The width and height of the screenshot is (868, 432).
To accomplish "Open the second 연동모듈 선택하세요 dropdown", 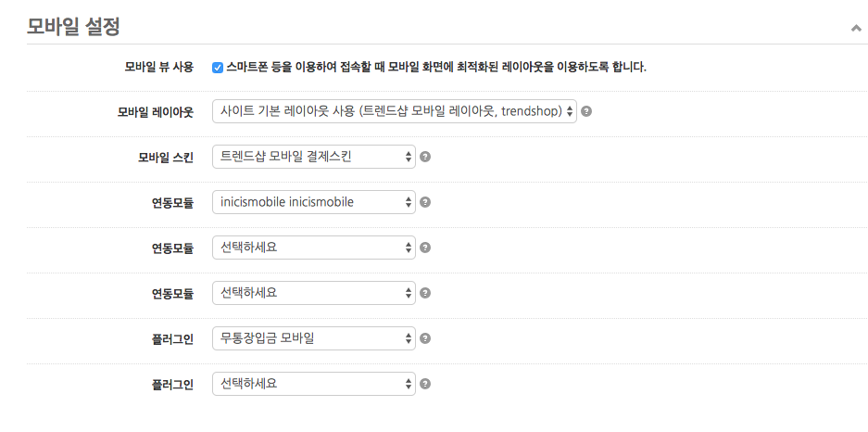I will (313, 248).
